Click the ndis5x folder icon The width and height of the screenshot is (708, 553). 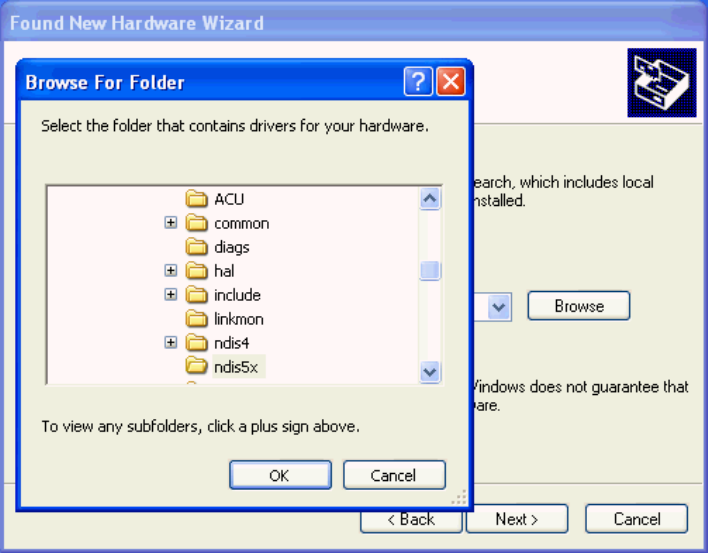tap(196, 366)
